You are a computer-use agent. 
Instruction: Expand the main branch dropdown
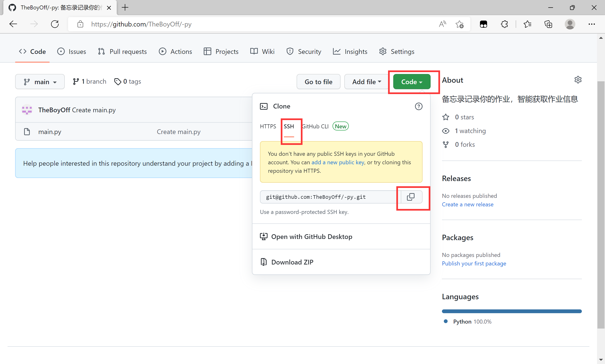pyautogui.click(x=40, y=82)
